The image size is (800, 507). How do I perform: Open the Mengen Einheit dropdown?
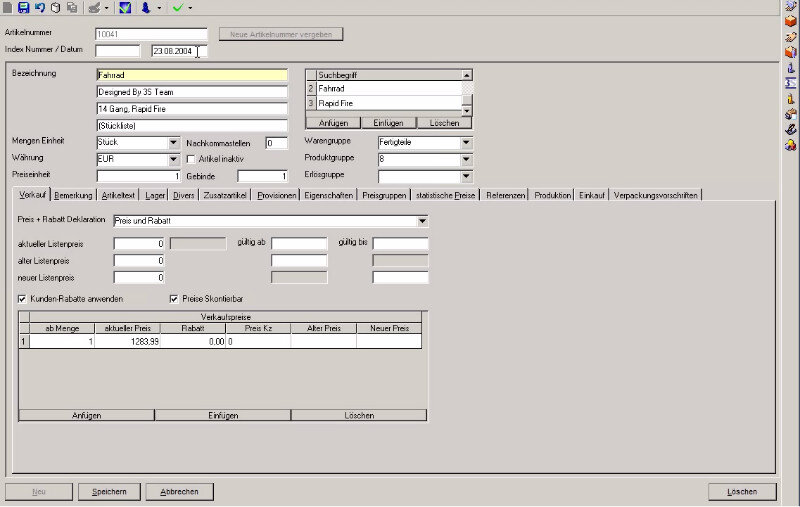pos(173,143)
